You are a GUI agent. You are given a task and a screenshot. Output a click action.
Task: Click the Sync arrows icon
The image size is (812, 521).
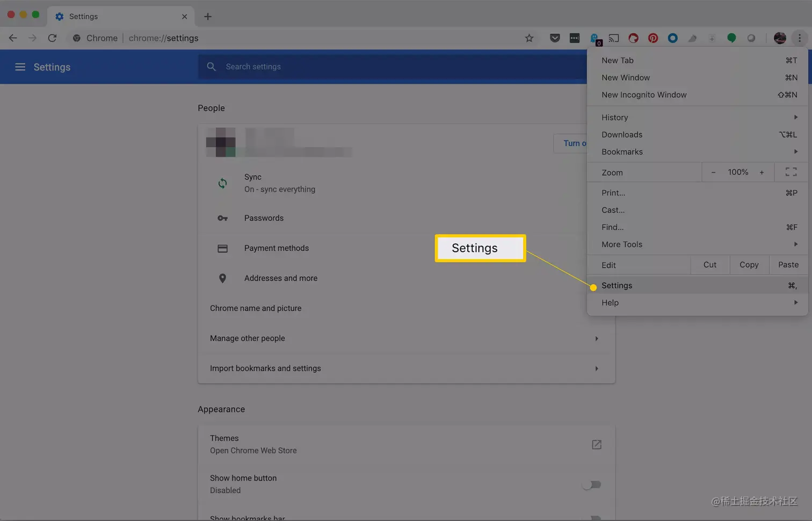point(222,183)
